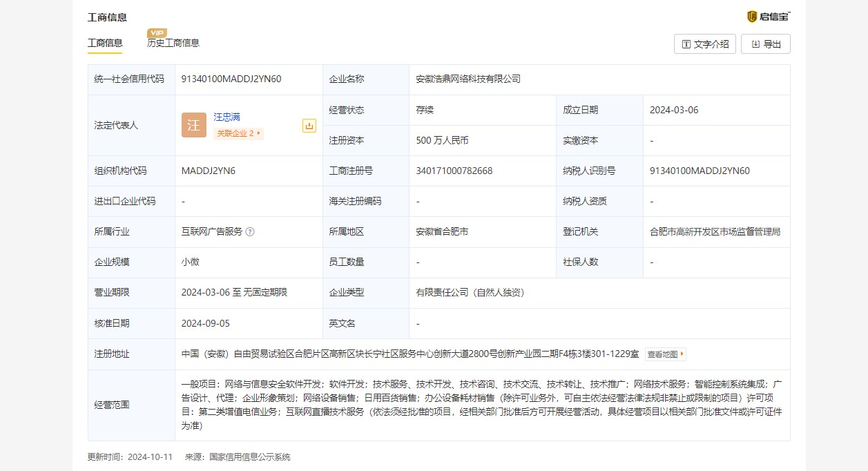Click registered capital 500 万人民币

click(442, 140)
